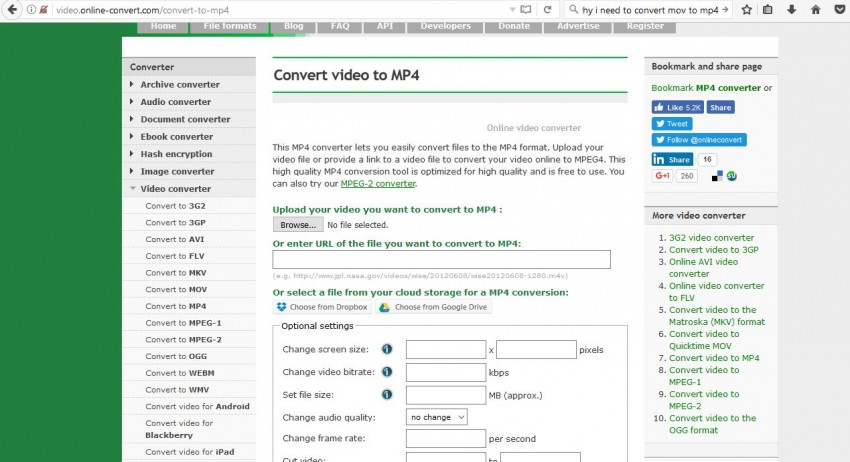850x462 pixels.
Task: Open the File formats navigation tab
Action: pyautogui.click(x=229, y=26)
